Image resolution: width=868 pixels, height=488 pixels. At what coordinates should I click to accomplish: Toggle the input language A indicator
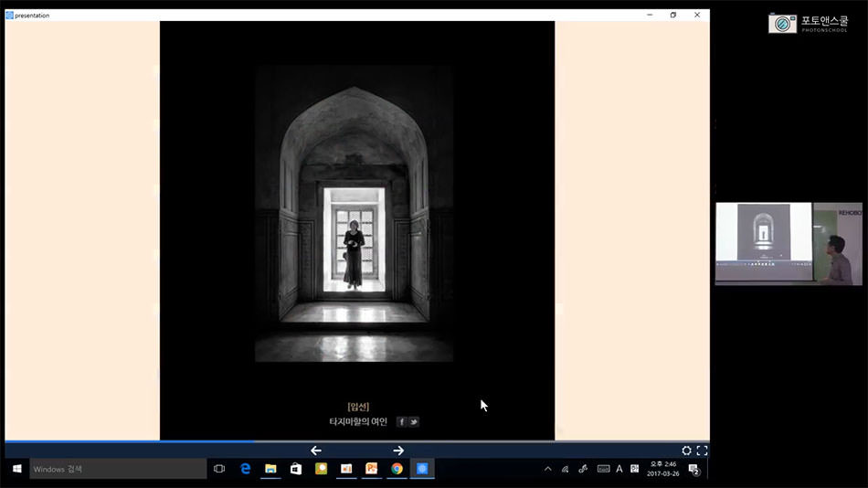point(619,469)
